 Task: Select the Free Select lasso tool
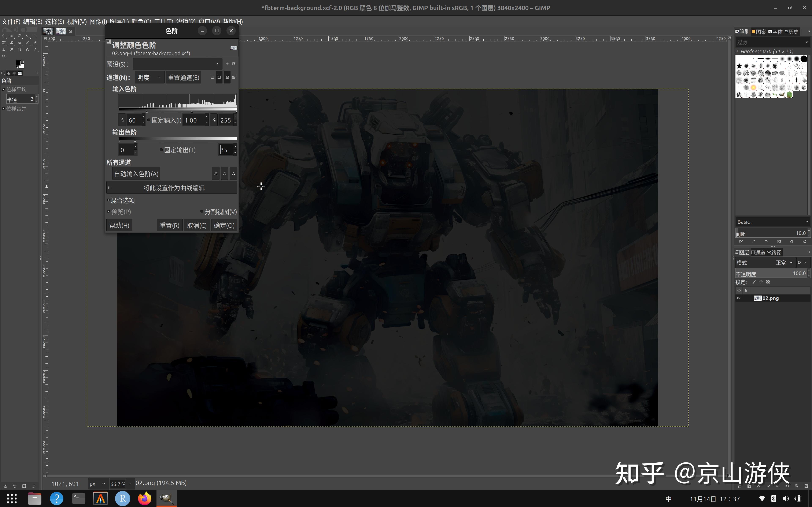(x=19, y=36)
